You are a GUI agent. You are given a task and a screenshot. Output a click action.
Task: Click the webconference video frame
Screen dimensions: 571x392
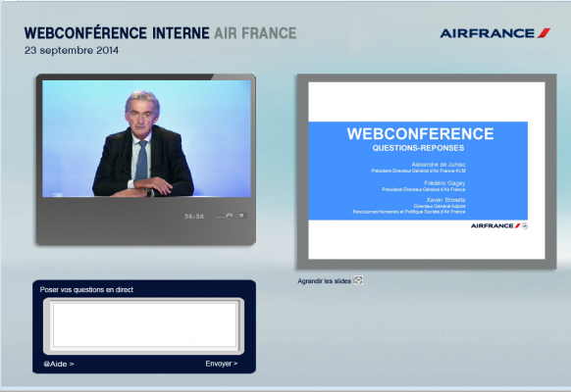tap(146, 138)
